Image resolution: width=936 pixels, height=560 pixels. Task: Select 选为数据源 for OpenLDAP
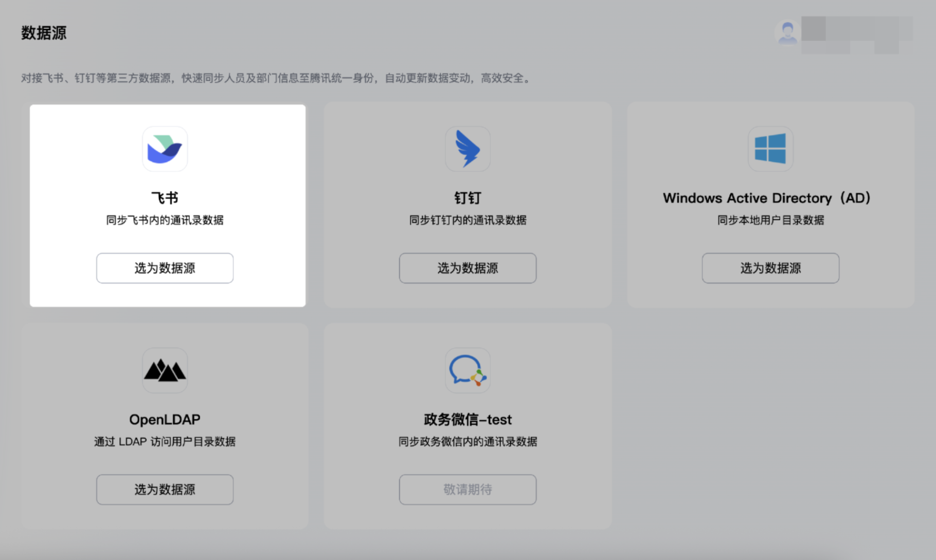[165, 490]
